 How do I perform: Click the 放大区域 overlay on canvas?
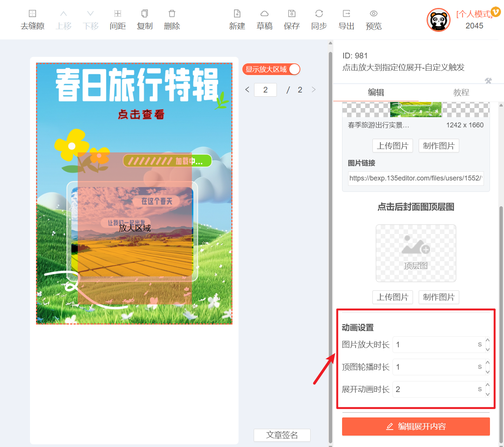[135, 228]
